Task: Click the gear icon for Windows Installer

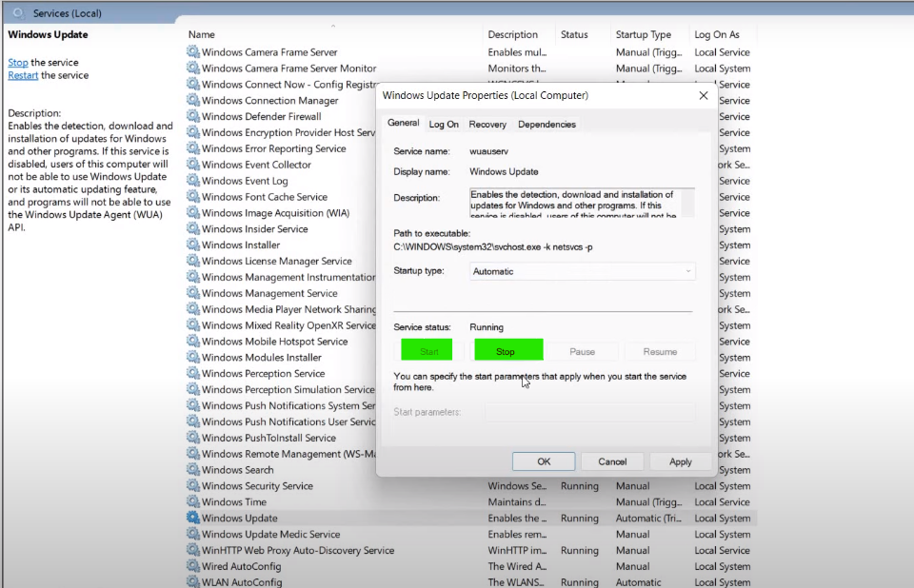Action: (192, 245)
